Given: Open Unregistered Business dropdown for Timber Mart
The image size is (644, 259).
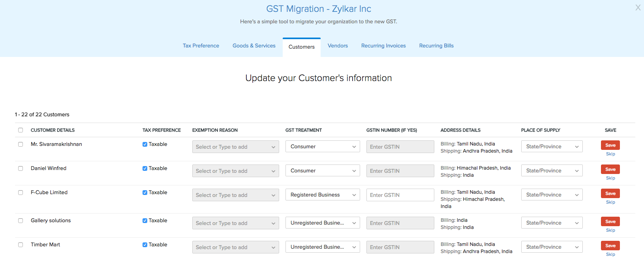Looking at the screenshot, I should [323, 247].
